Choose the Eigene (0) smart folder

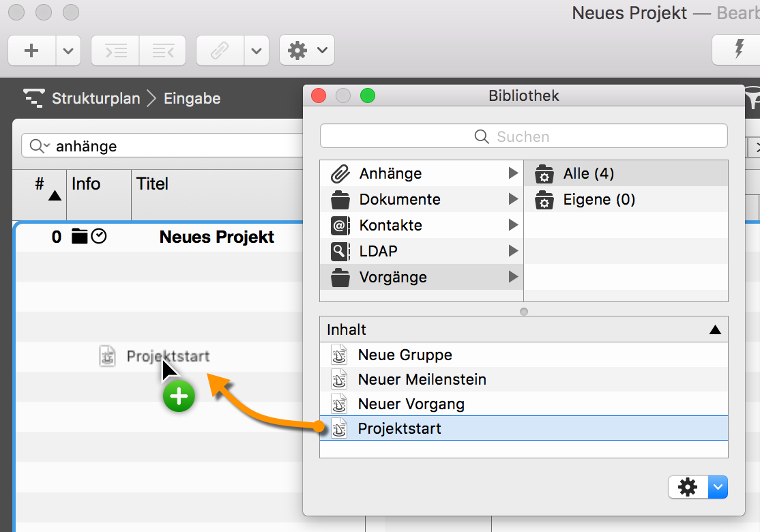[x=598, y=200]
